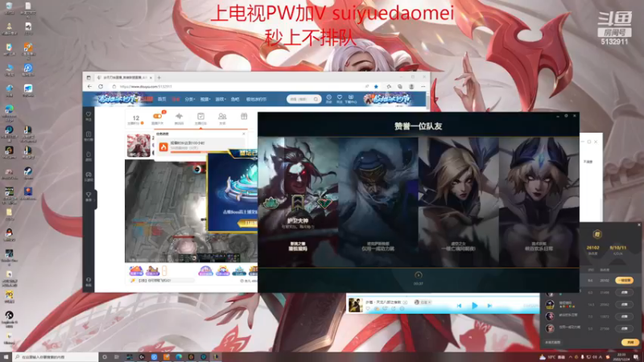Open settings gear on honor window
Viewport: 644px width, 362px height.
point(566,116)
